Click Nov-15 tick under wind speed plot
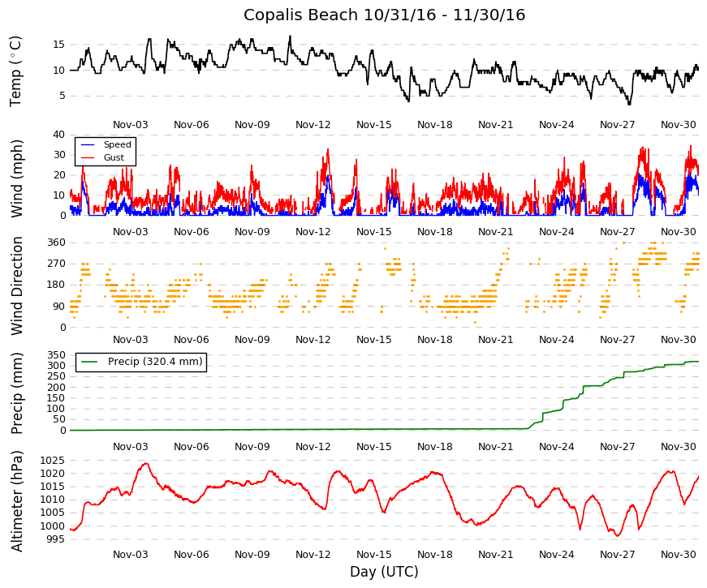Screen dimensions: 707x588 click(x=373, y=232)
